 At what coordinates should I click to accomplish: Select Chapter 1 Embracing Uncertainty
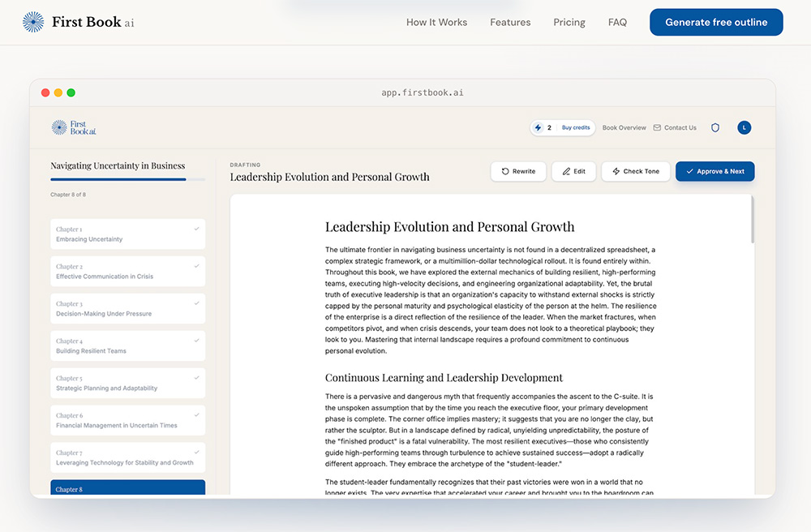128,234
